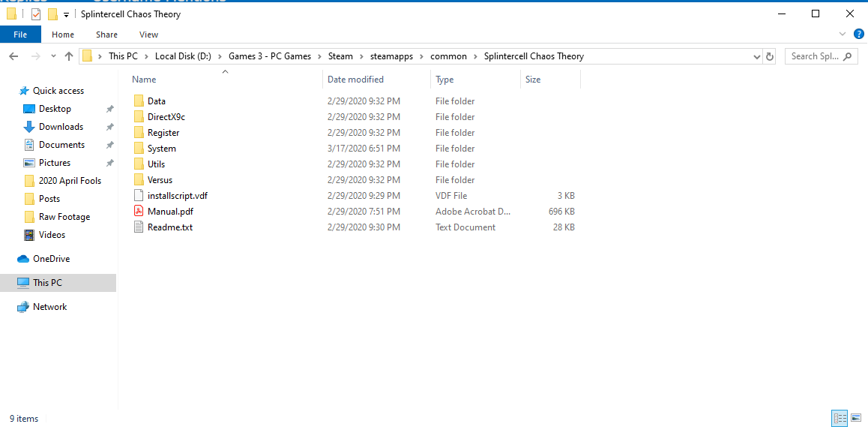The height and width of the screenshot is (427, 868).
Task: Open Videos in the navigation pane
Action: point(52,235)
